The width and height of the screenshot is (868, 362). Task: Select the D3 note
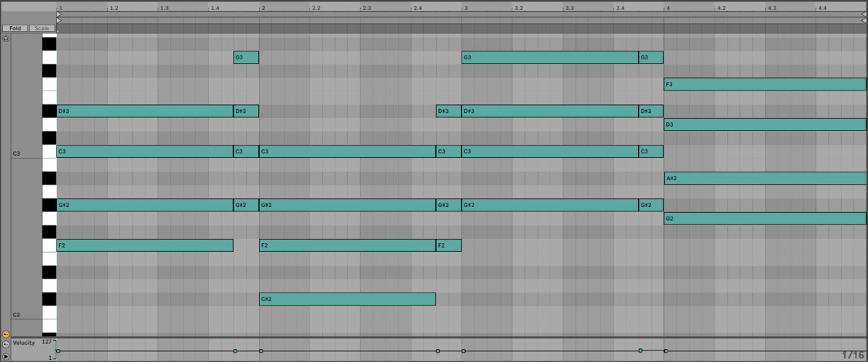click(x=765, y=125)
